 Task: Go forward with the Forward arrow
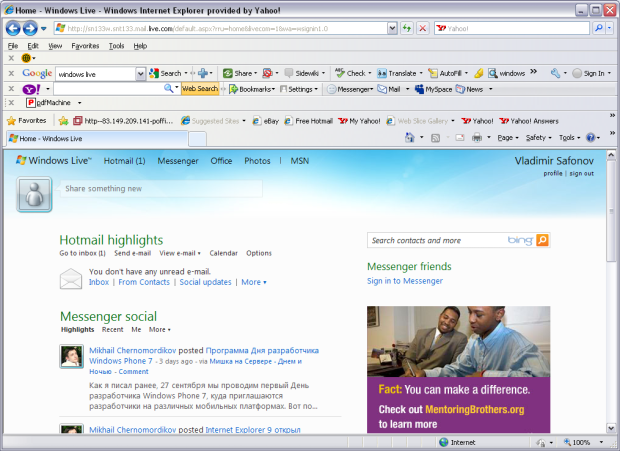point(30,28)
